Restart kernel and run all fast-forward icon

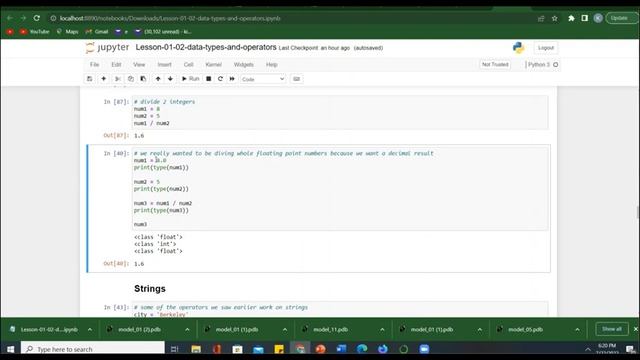point(232,79)
